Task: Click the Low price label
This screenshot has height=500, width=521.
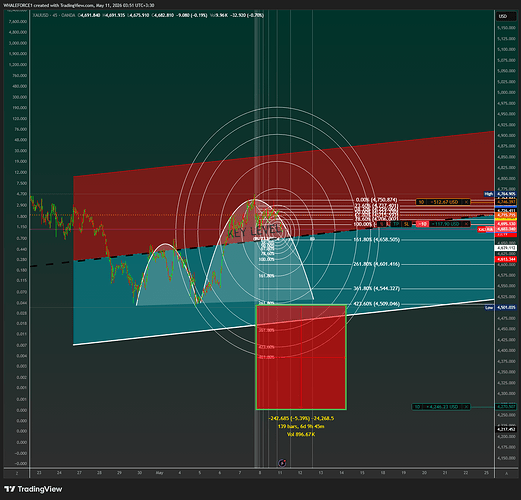Action: point(489,307)
